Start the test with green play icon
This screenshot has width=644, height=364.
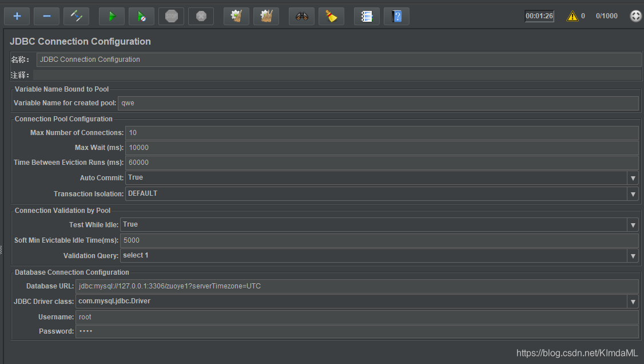coord(112,17)
